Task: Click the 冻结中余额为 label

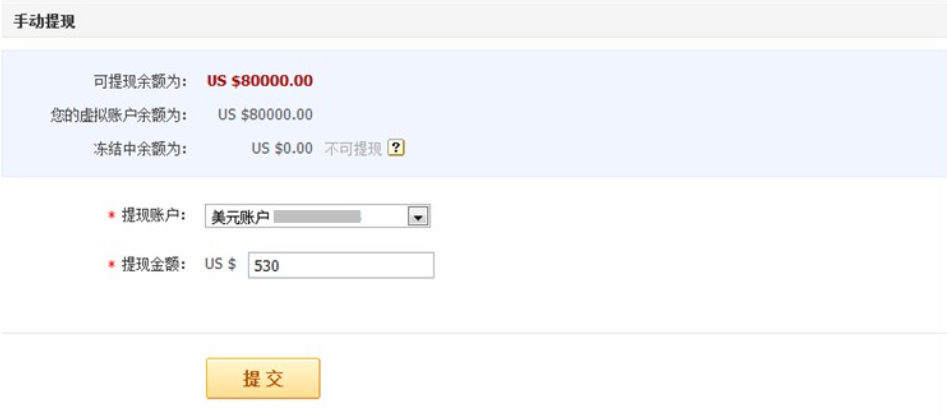Action: pyautogui.click(x=140, y=149)
